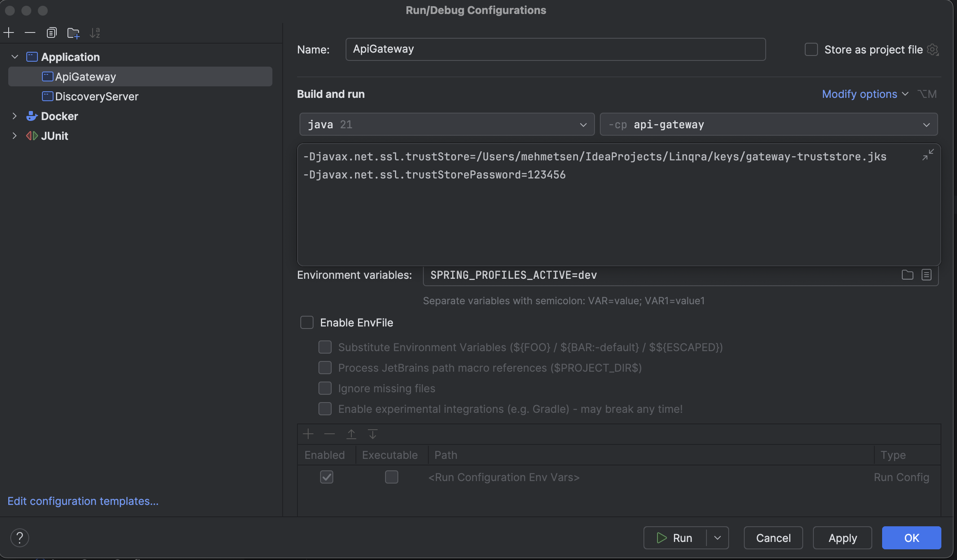957x560 pixels.
Task: Select the DiscoveryServer configuration
Action: tap(97, 96)
